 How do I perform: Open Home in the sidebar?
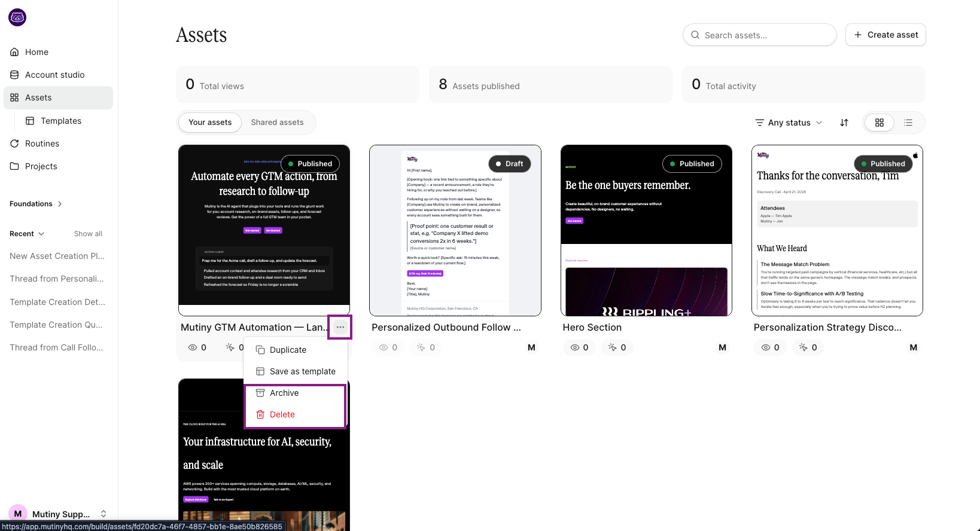pyautogui.click(x=58, y=52)
